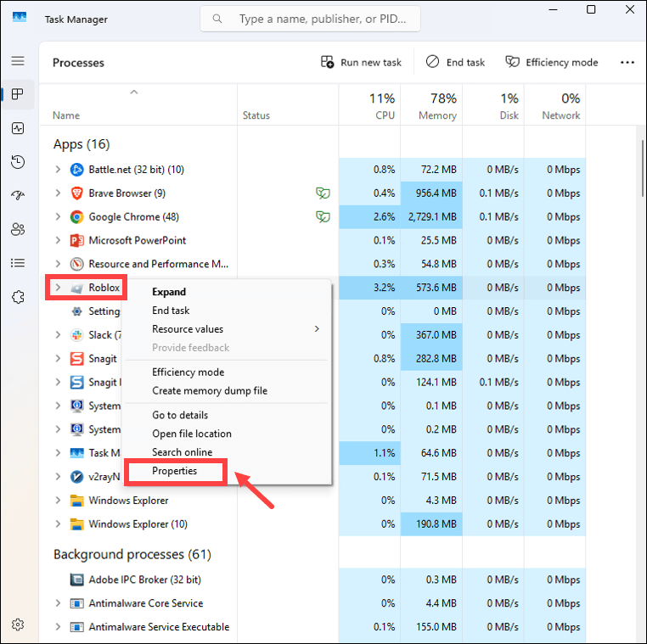
Task: Choose Open file location menu entry
Action: pos(191,434)
